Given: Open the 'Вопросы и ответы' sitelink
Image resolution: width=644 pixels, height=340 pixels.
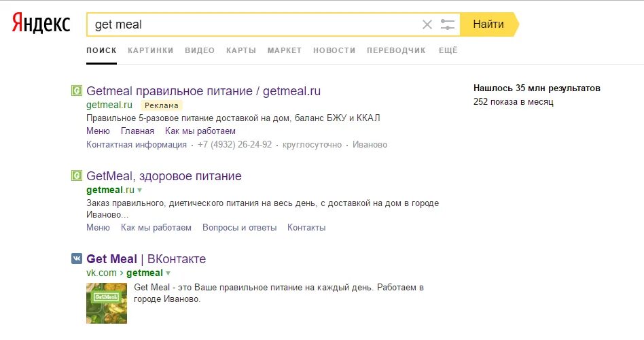Looking at the screenshot, I should [239, 228].
